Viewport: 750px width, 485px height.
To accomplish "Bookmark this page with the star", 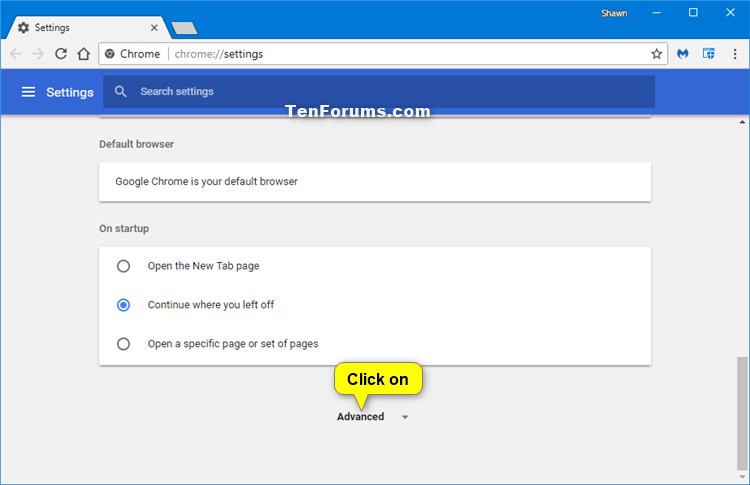I will point(656,54).
